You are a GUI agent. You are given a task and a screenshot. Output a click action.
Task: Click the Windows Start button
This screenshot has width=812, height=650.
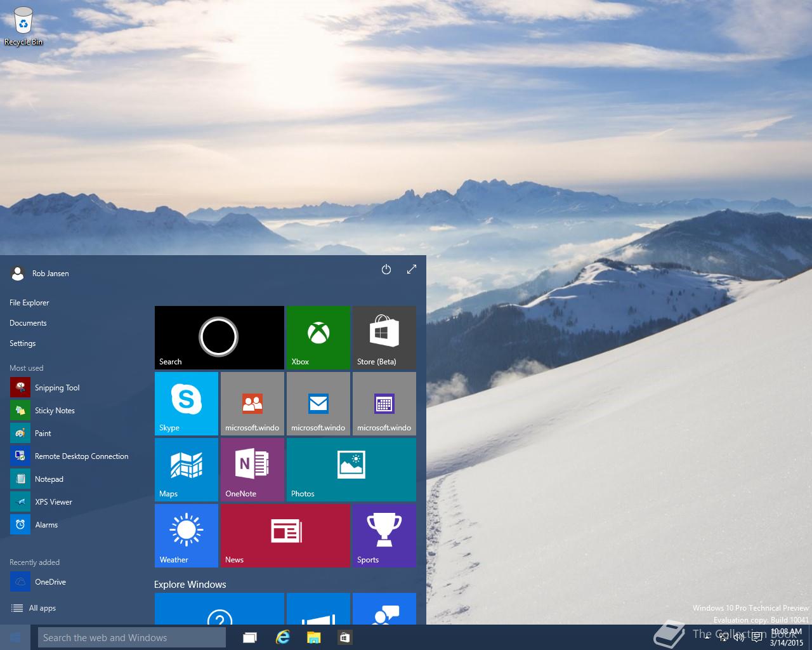[15, 637]
